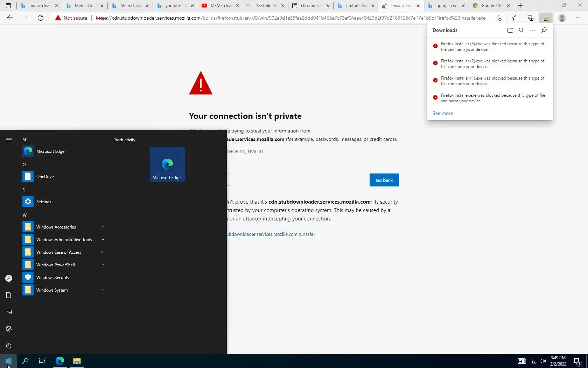Click the Not secure warning indicator
Viewport: 588px width, 368px height.
pos(71,18)
